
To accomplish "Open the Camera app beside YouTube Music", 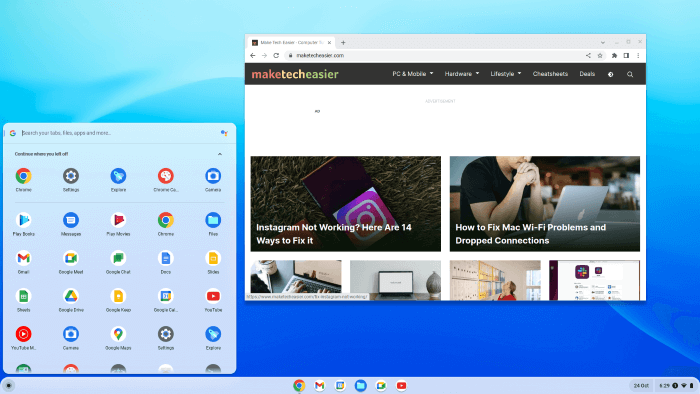I will pos(71,334).
